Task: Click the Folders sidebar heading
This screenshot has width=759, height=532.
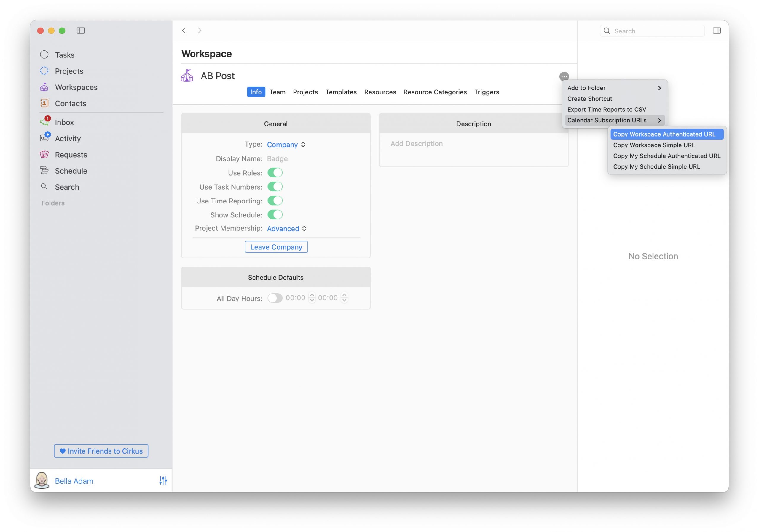Action: click(x=53, y=203)
